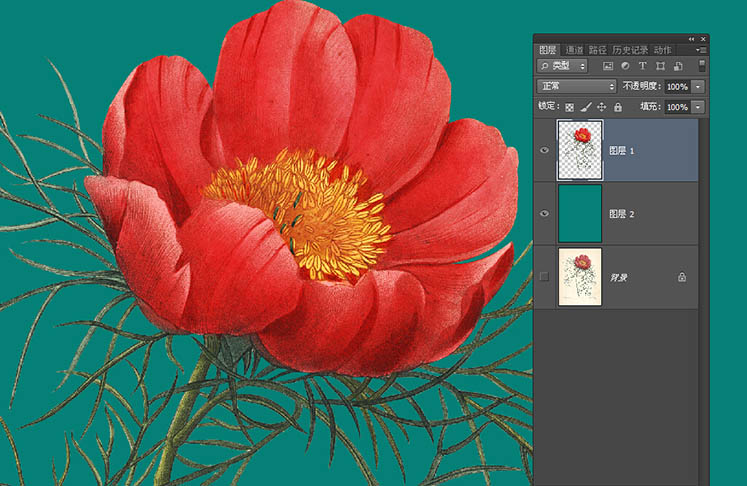Lock position move-arrows icon
This screenshot has width=747, height=486.
coord(602,107)
